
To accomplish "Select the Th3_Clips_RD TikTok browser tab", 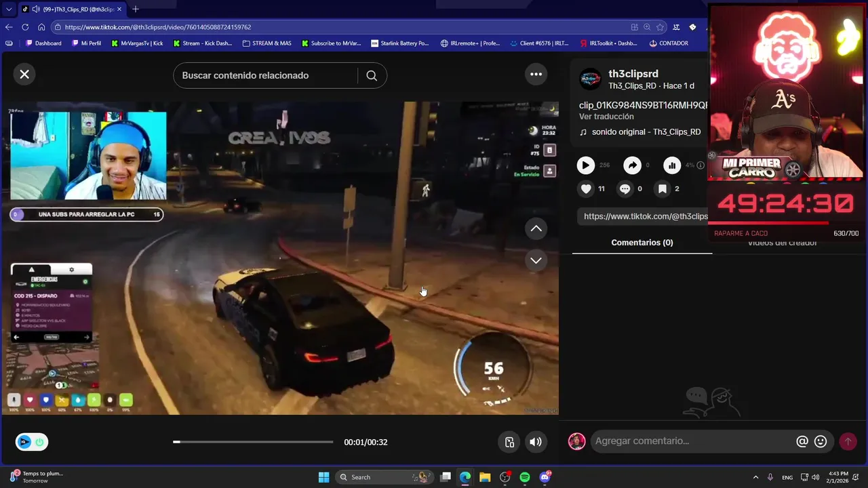I will pos(72,9).
